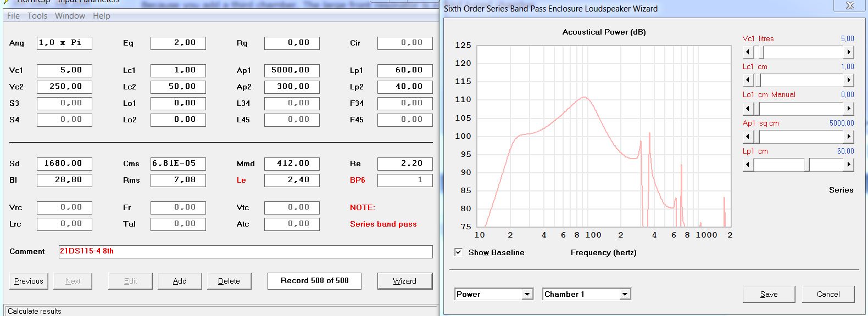868x316 pixels.
Task: Click the Previous record button
Action: (29, 281)
